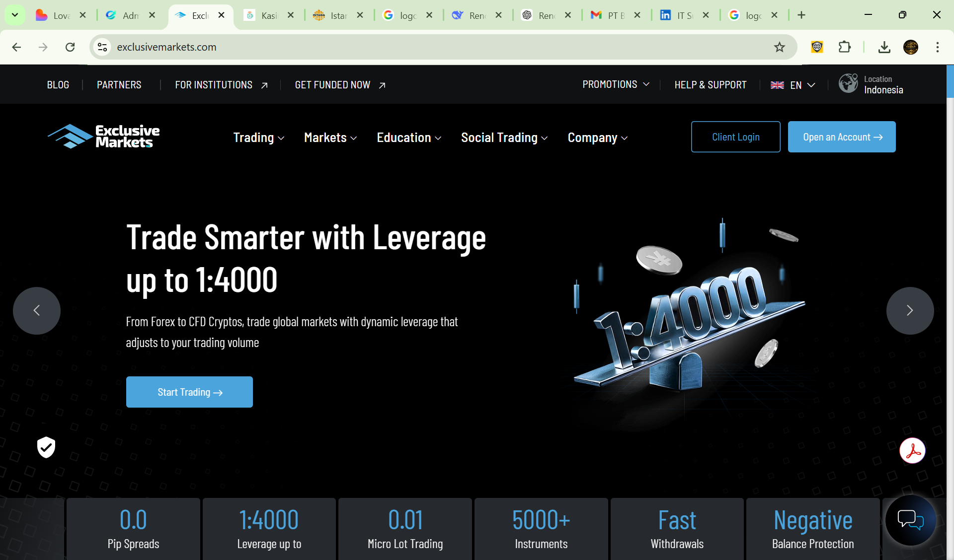Screen dimensions: 954x560
Task: Open a new browser tab
Action: [801, 15]
